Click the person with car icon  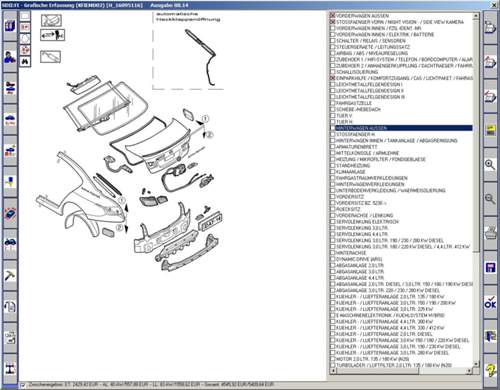[x=10, y=57]
